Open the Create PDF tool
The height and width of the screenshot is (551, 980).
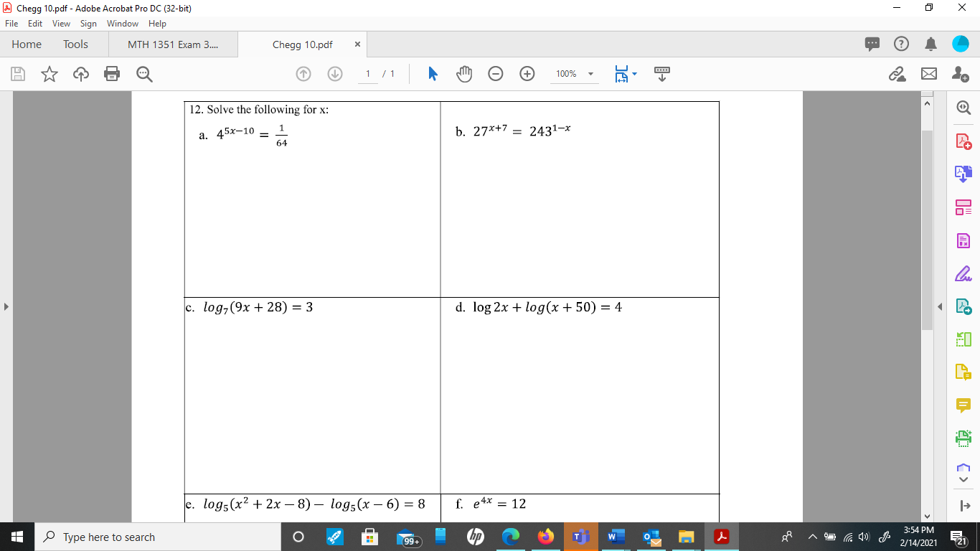tap(962, 141)
